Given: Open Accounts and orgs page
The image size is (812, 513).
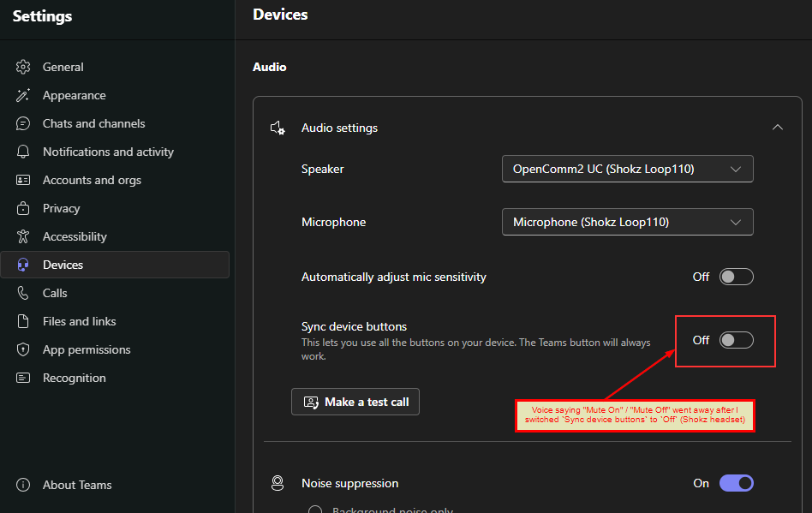Looking at the screenshot, I should click(115, 180).
